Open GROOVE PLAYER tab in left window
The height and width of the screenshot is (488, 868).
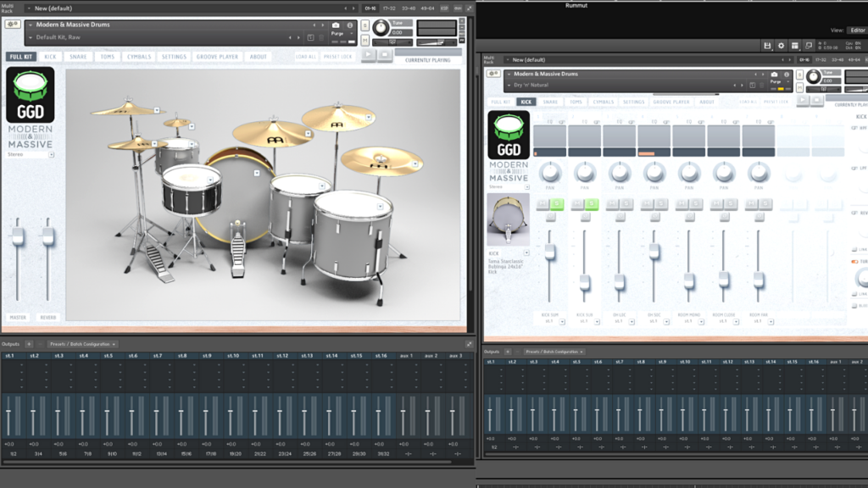tap(217, 57)
